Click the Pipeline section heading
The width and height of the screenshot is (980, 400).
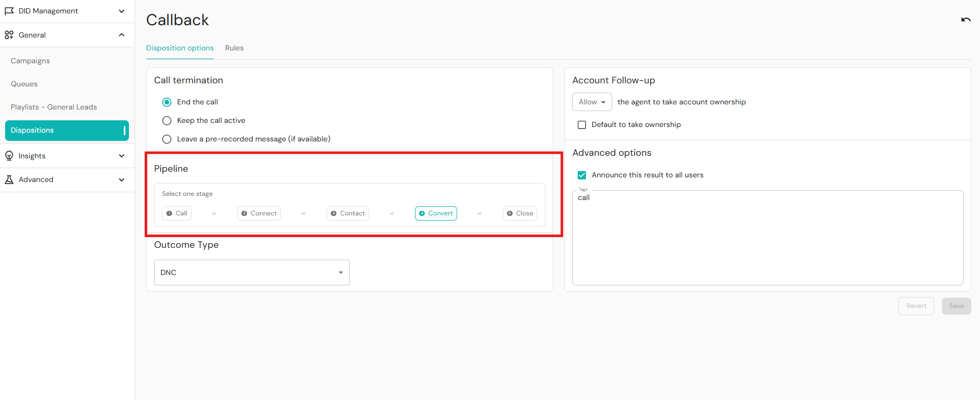[171, 169]
